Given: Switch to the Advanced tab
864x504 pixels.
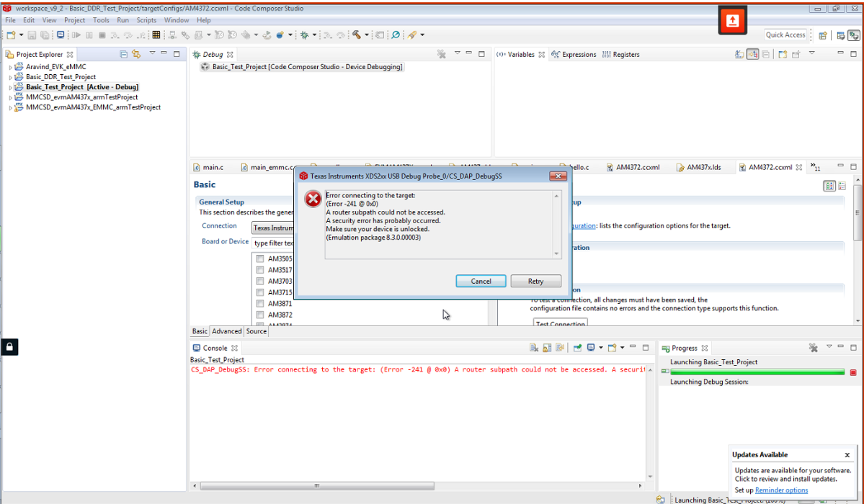Looking at the screenshot, I should click(227, 331).
